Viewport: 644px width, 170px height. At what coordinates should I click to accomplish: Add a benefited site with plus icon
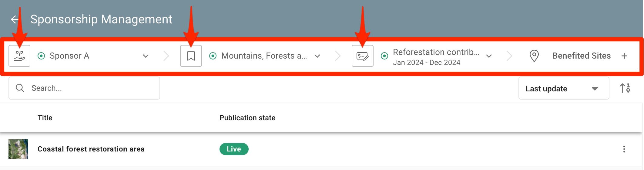click(624, 56)
